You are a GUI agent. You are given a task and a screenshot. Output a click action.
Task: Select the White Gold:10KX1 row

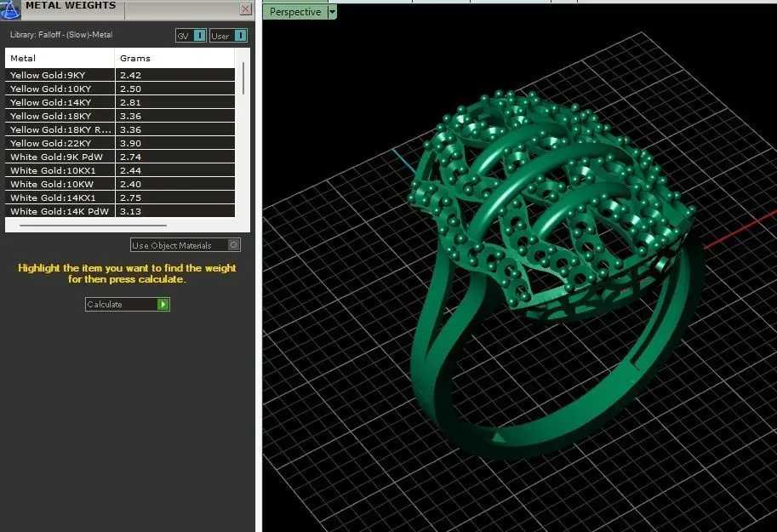[x=120, y=170]
